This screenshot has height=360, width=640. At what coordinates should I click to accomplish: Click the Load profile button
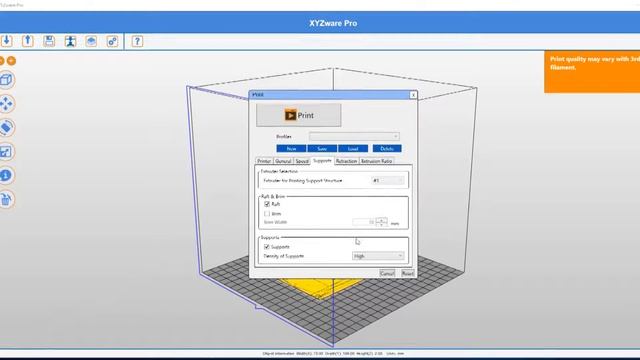pyautogui.click(x=353, y=149)
